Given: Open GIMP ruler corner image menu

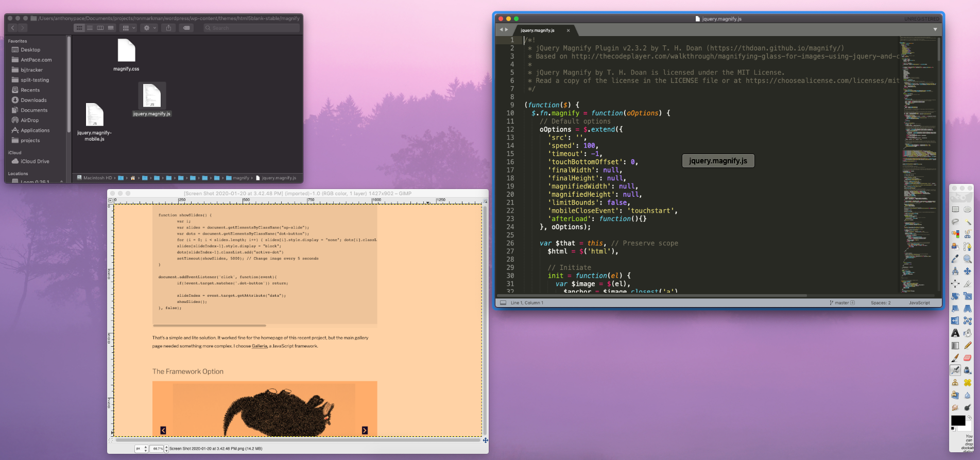Looking at the screenshot, I should pyautogui.click(x=110, y=201).
